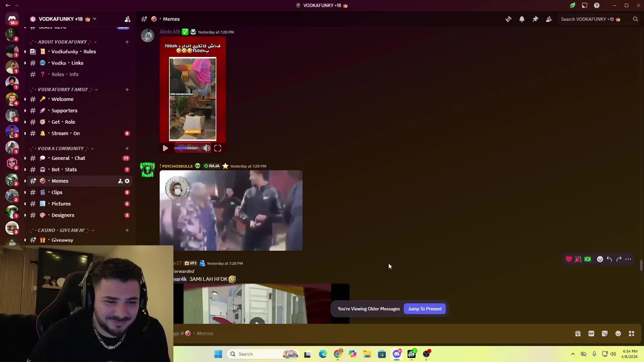Screen dimensions: 644x362
Task: Create channel in VODKAFUNKY FAMILY category
Action: pyautogui.click(x=127, y=89)
